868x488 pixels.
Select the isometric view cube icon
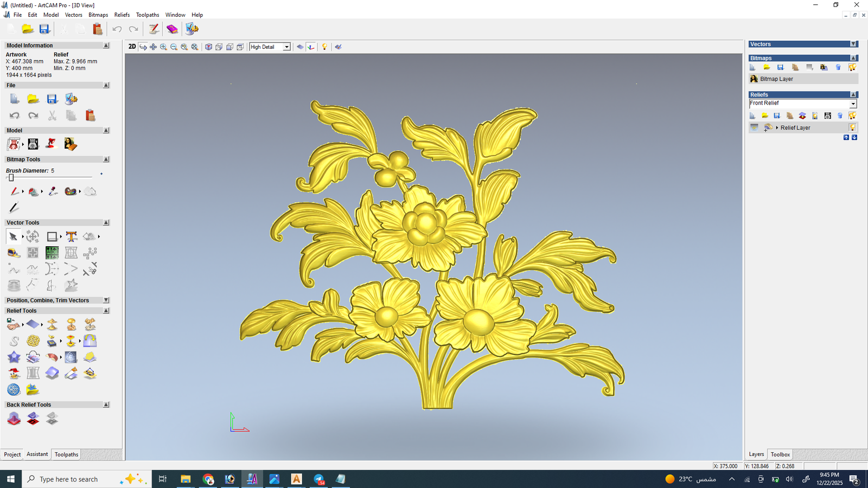[208, 47]
